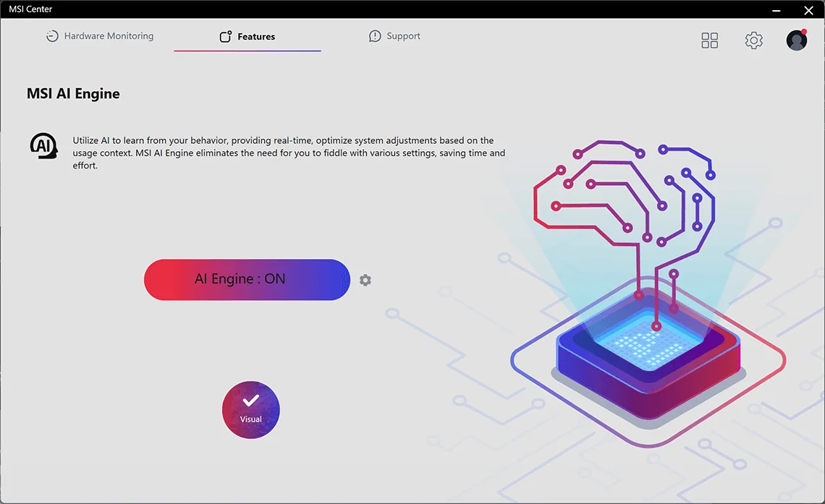Image resolution: width=825 pixels, height=504 pixels.
Task: Switch to the Support tab
Action: 394,36
